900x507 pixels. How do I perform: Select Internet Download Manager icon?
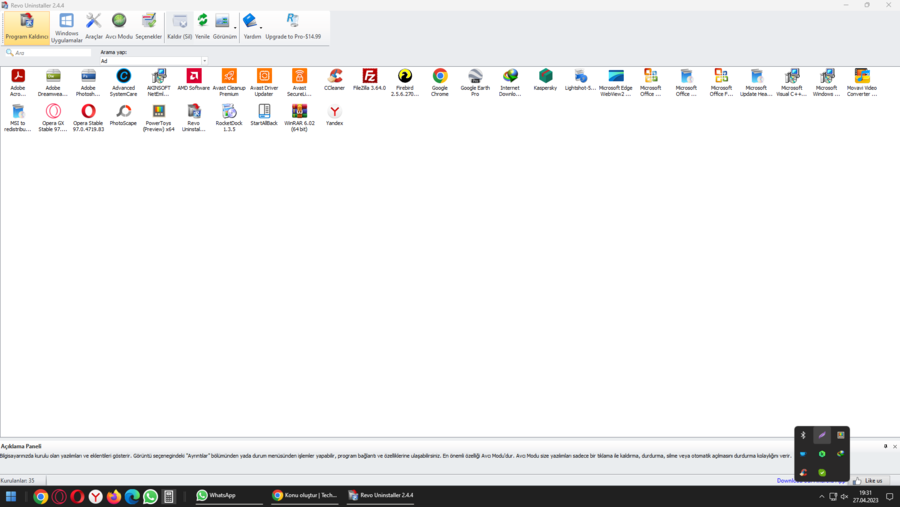coord(510,82)
